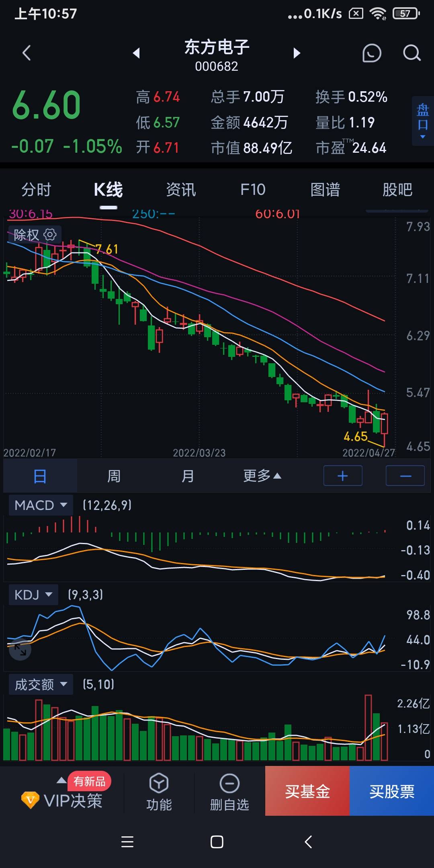Tap the 市盈TTM 24.64 value

click(x=369, y=148)
